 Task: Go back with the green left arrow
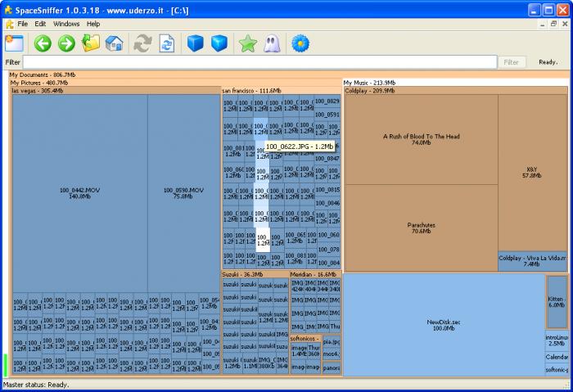pyautogui.click(x=43, y=43)
